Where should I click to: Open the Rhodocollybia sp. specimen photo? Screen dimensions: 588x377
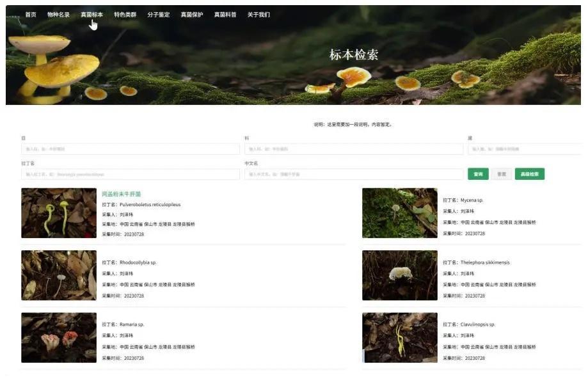[59, 275]
